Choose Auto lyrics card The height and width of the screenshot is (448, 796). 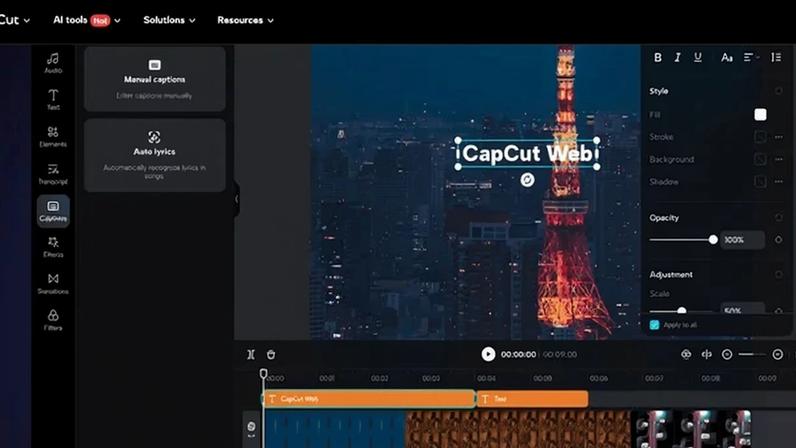pos(155,155)
